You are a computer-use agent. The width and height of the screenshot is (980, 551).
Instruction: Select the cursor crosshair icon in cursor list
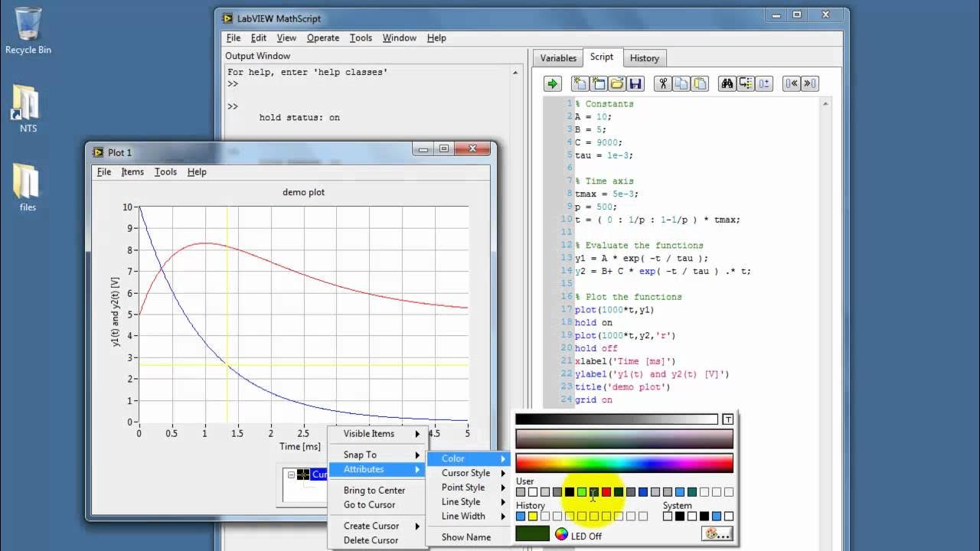(x=303, y=474)
